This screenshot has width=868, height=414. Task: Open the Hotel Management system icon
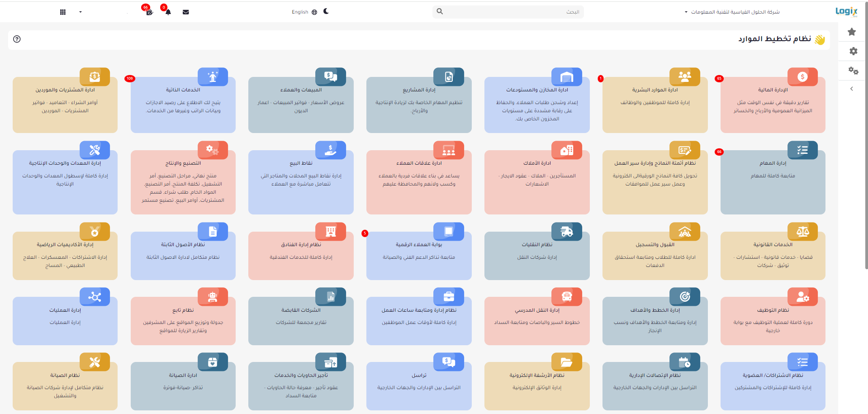point(330,232)
